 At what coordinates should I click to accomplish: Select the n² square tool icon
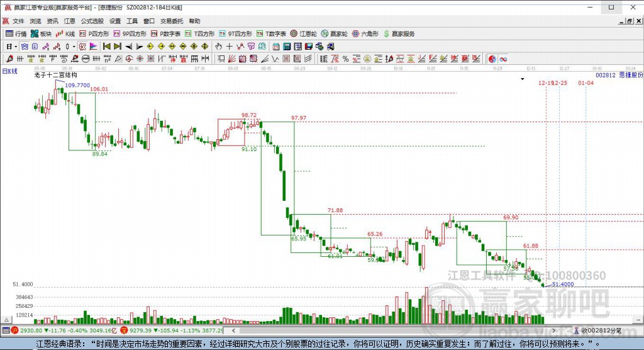click(108, 59)
